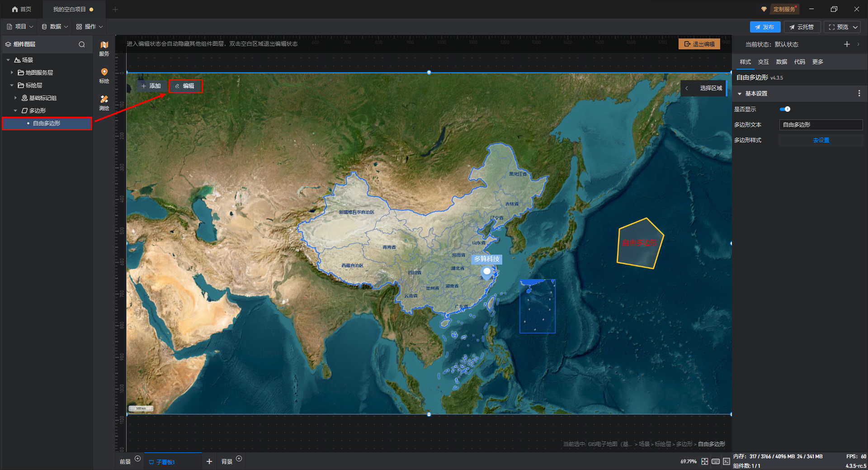This screenshot has width=868, height=470.
Task: Click the South China Sea inset thumbnail
Action: tap(538, 306)
